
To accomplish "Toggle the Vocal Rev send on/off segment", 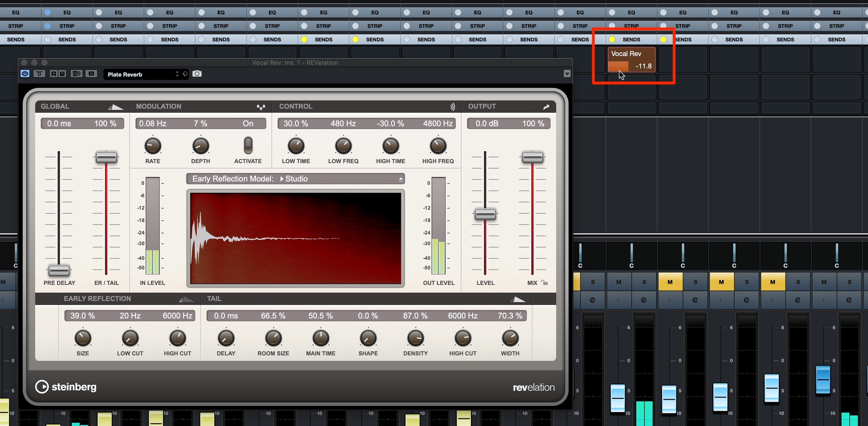I will pos(618,66).
